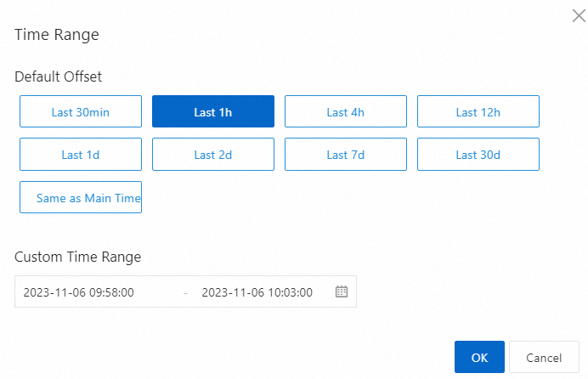
Task: Open the calendar picker icon
Action: click(x=342, y=291)
